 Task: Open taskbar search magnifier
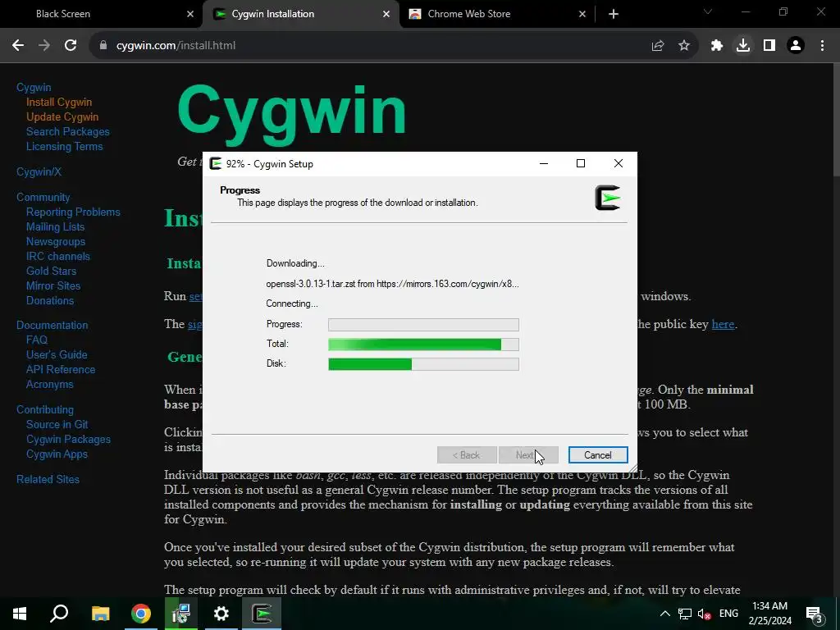tap(59, 614)
